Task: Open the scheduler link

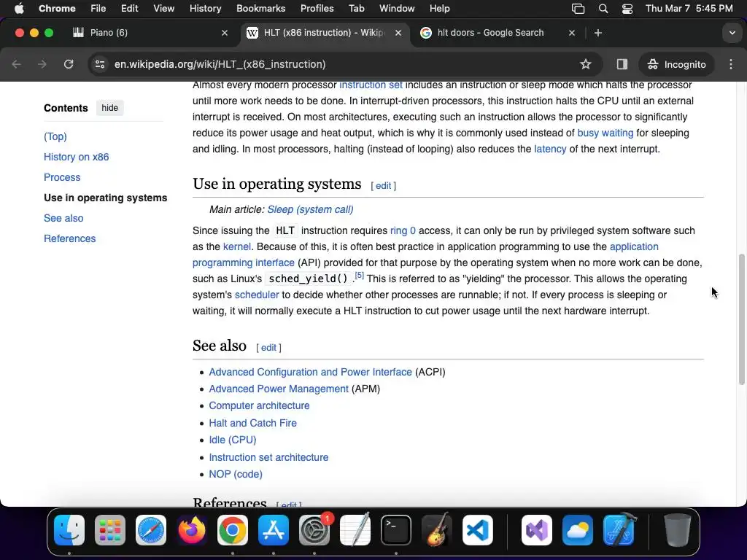Action: tap(257, 295)
